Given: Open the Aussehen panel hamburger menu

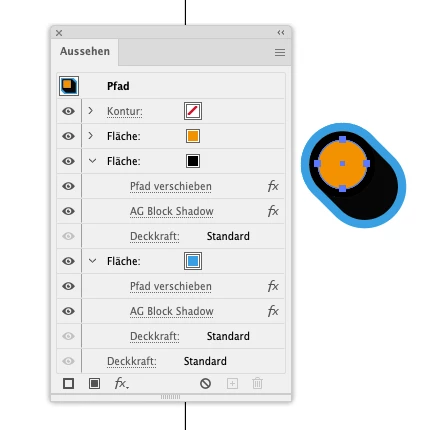Looking at the screenshot, I should 280,52.
